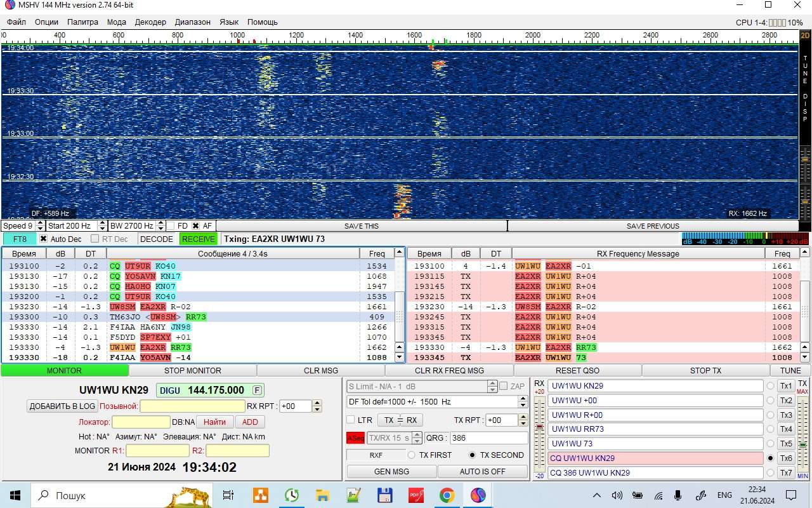Image resolution: width=812 pixels, height=508 pixels.
Task: Click the battery tray icon
Action: pyautogui.click(x=638, y=495)
